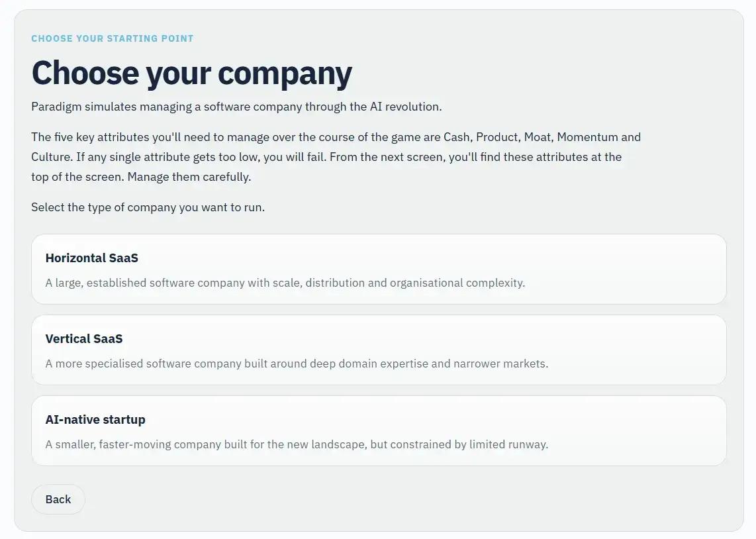Choose the Vertical SaaS company card
This screenshot has width=756, height=539.
[x=379, y=350]
